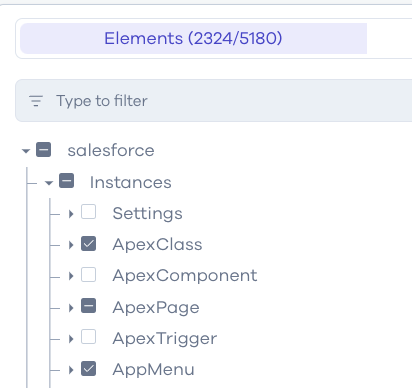This screenshot has height=388, width=412.
Task: Toggle the Instances partial-selection checkbox
Action: (x=66, y=181)
